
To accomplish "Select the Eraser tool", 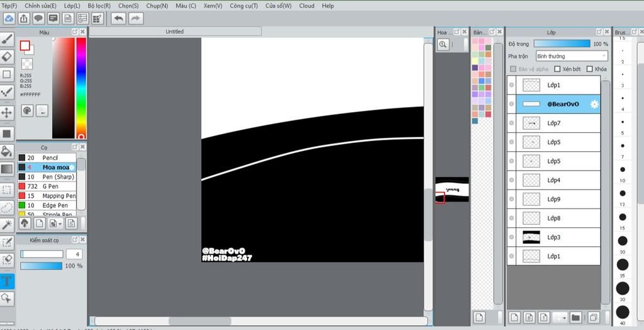I will click(x=6, y=57).
